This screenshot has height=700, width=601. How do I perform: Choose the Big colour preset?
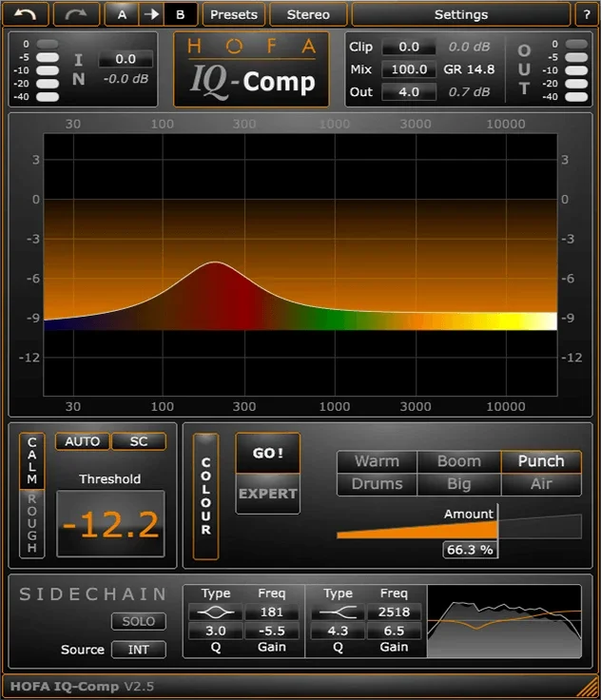[x=459, y=484]
